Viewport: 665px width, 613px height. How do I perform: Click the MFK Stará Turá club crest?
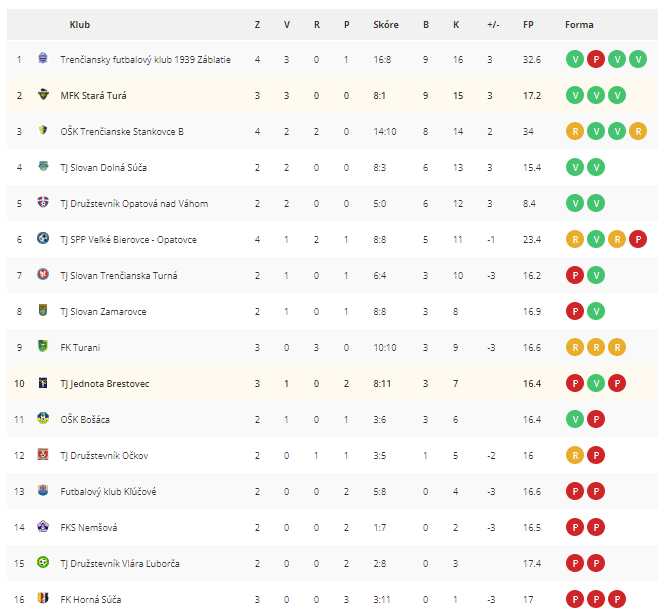(43, 94)
